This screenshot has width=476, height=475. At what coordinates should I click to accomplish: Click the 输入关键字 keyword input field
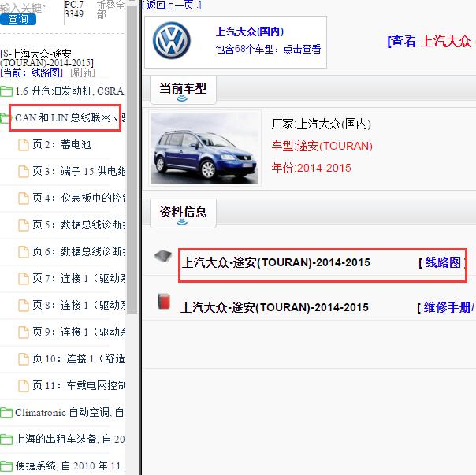[x=23, y=8]
